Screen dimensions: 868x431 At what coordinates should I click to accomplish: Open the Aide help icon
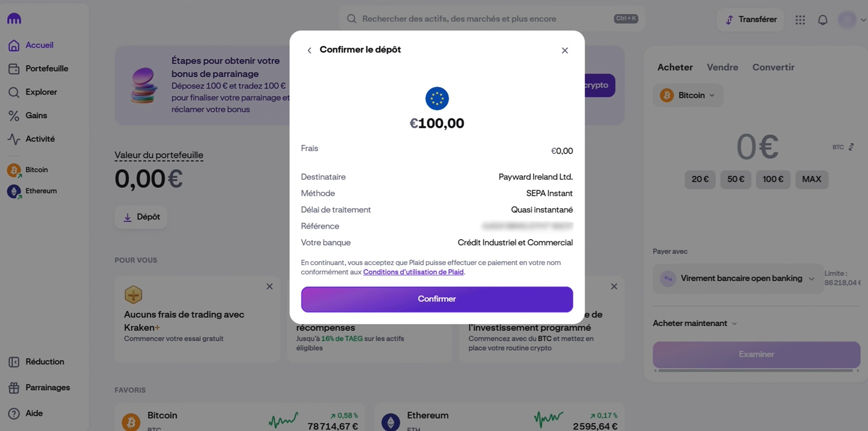pos(14,414)
